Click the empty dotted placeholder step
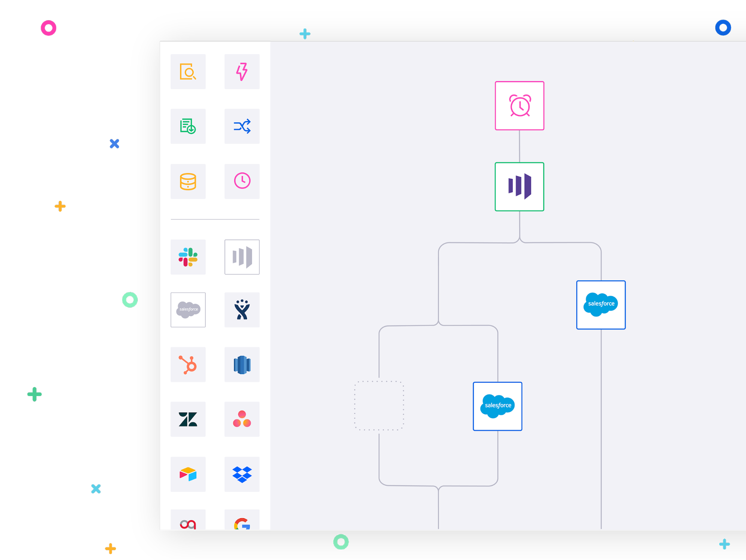The height and width of the screenshot is (560, 746). [x=379, y=406]
